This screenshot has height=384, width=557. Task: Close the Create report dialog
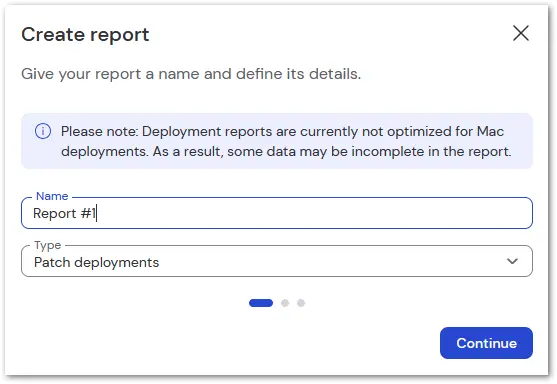(521, 33)
